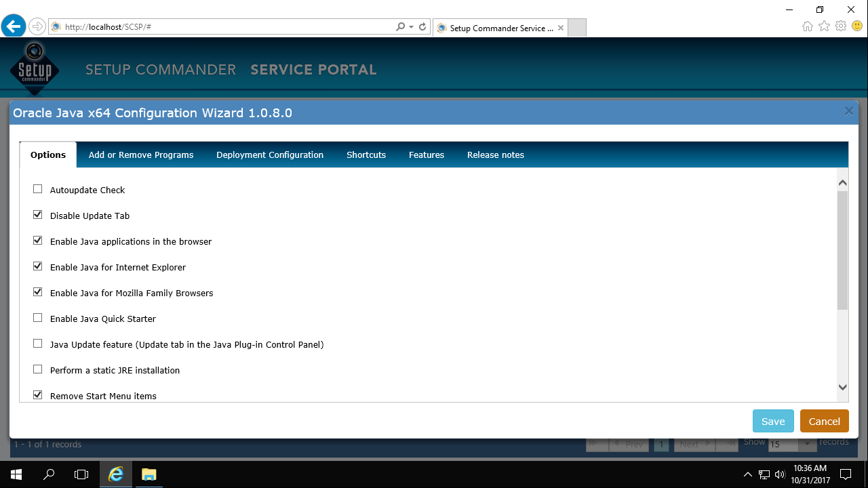Open the address bar dropdown arrow
Image resolution: width=868 pixels, height=488 pixels.
point(411,27)
